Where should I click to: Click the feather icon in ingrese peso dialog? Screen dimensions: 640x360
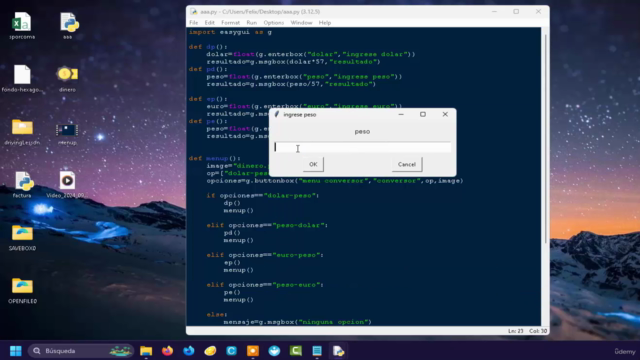click(x=277, y=115)
